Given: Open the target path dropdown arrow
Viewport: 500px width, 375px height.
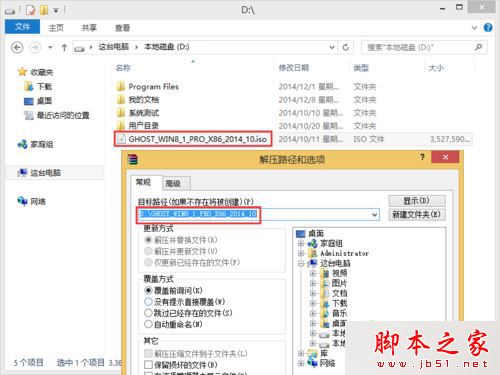Looking at the screenshot, I should click(375, 215).
